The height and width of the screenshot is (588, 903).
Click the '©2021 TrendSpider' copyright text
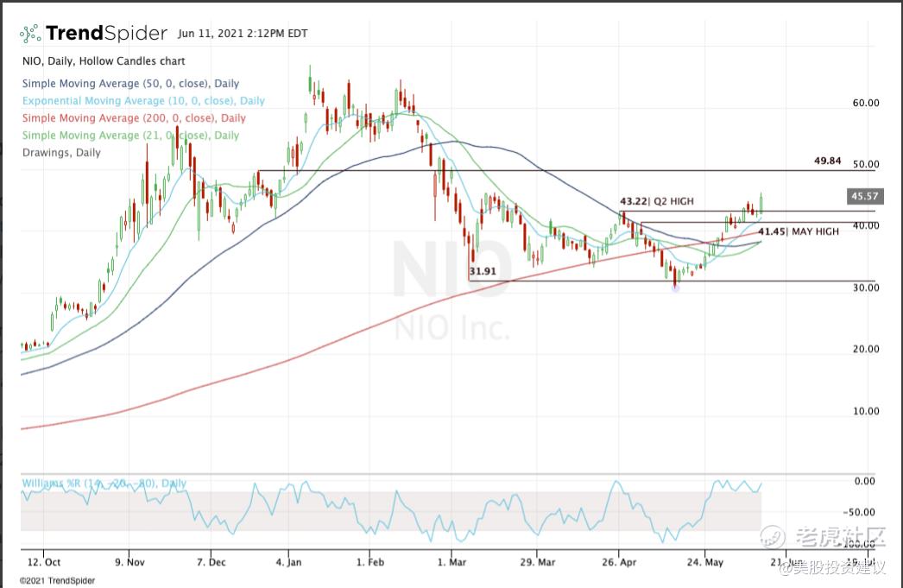[58, 580]
